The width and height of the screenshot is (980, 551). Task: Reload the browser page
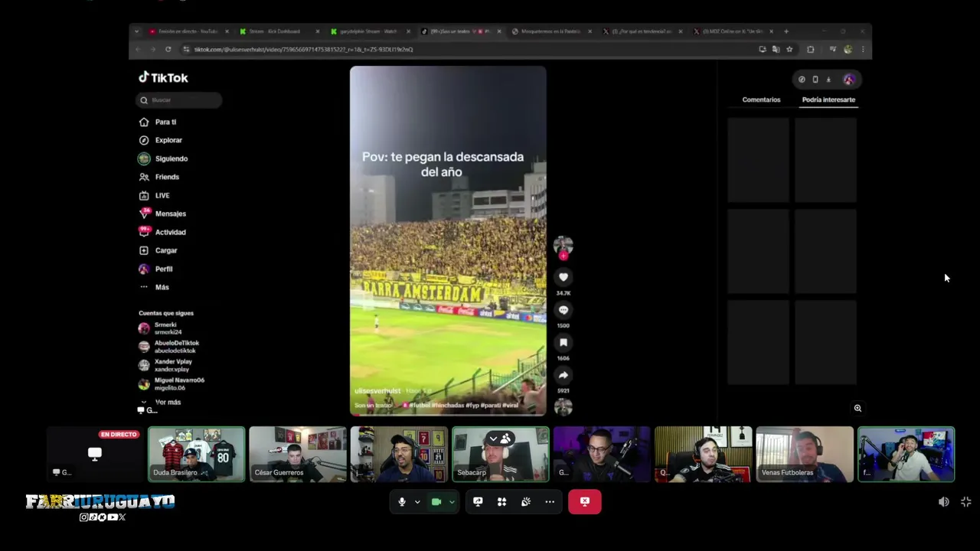click(168, 49)
